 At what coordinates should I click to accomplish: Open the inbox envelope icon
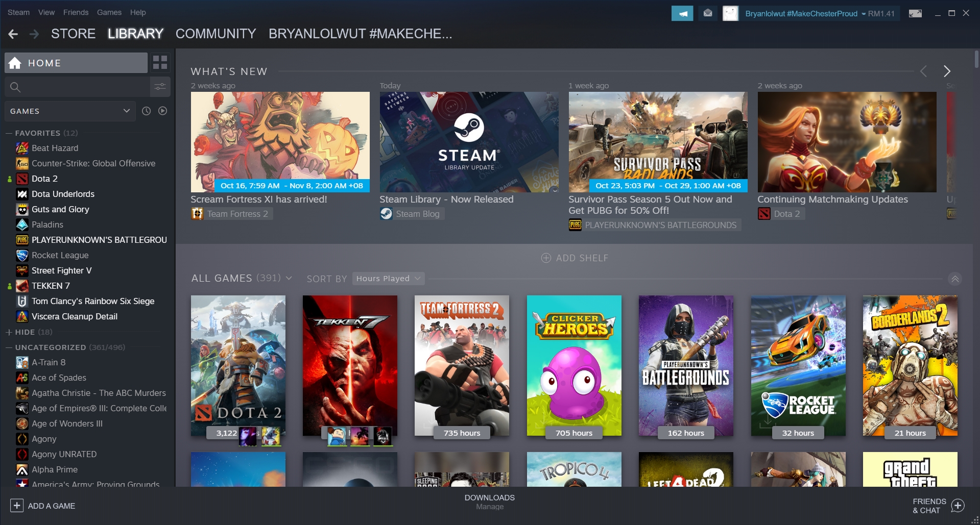tap(707, 13)
